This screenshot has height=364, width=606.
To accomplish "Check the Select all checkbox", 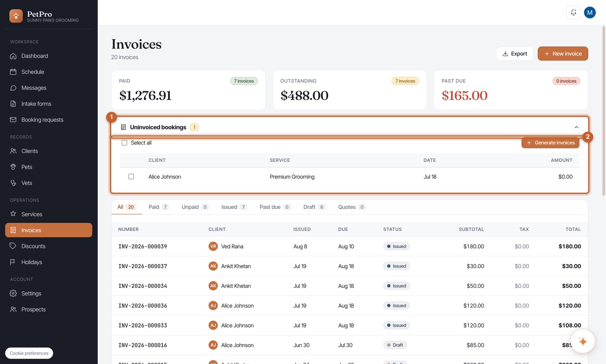I will 125,143.
